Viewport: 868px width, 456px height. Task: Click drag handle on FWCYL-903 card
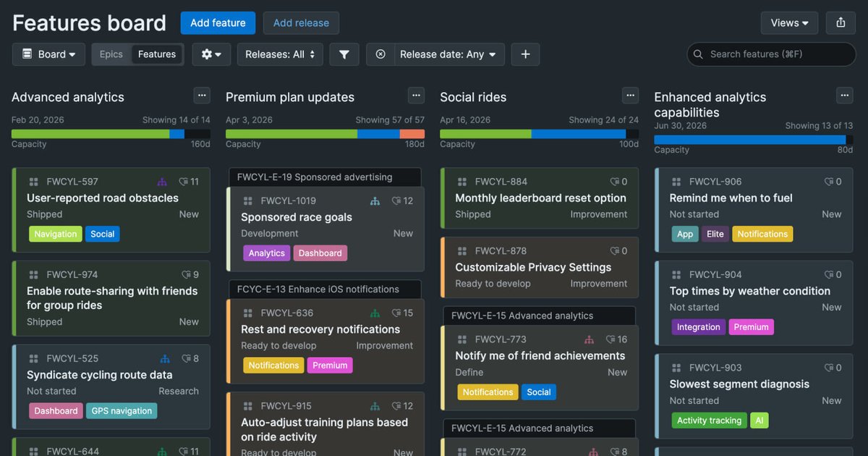click(676, 368)
